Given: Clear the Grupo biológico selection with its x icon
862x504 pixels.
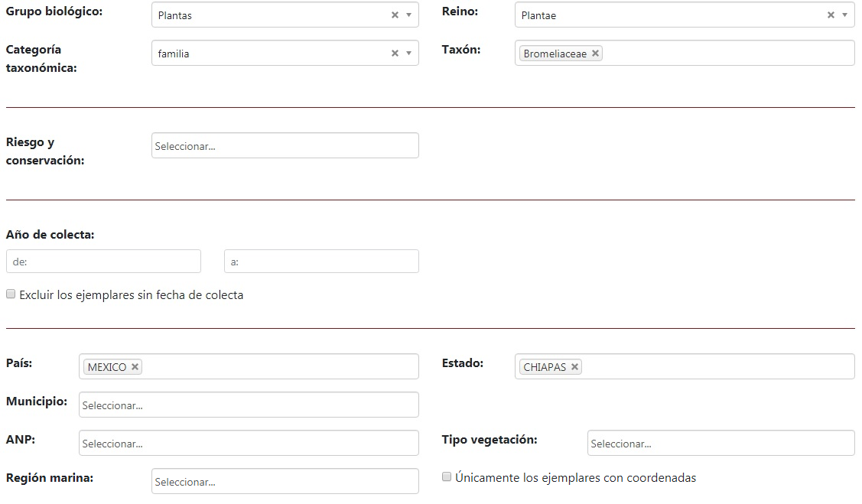Looking at the screenshot, I should point(395,15).
